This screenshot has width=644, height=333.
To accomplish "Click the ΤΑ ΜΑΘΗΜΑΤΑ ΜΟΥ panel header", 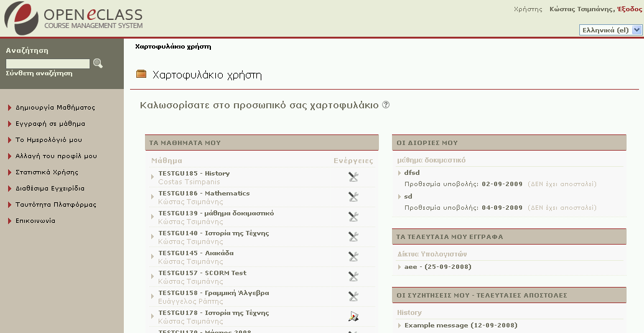I will (261, 143).
